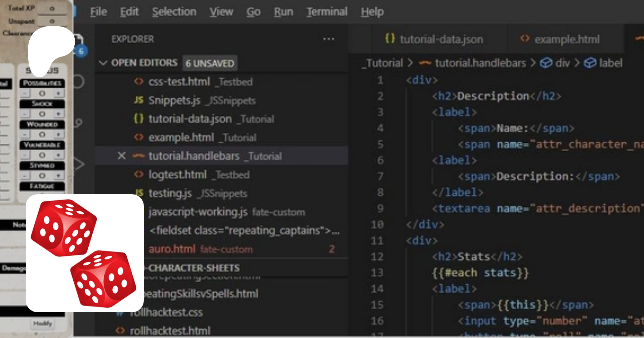Click the red dice logo image

(84, 253)
